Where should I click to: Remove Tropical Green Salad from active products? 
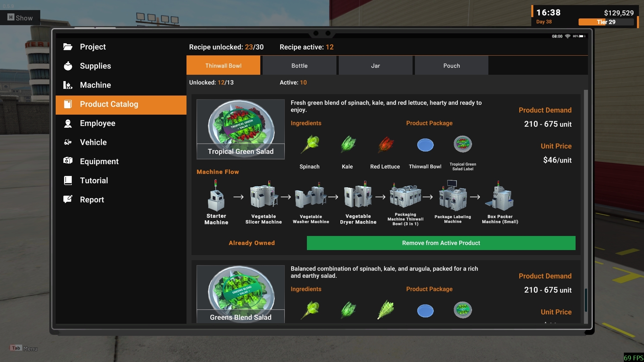point(441,243)
